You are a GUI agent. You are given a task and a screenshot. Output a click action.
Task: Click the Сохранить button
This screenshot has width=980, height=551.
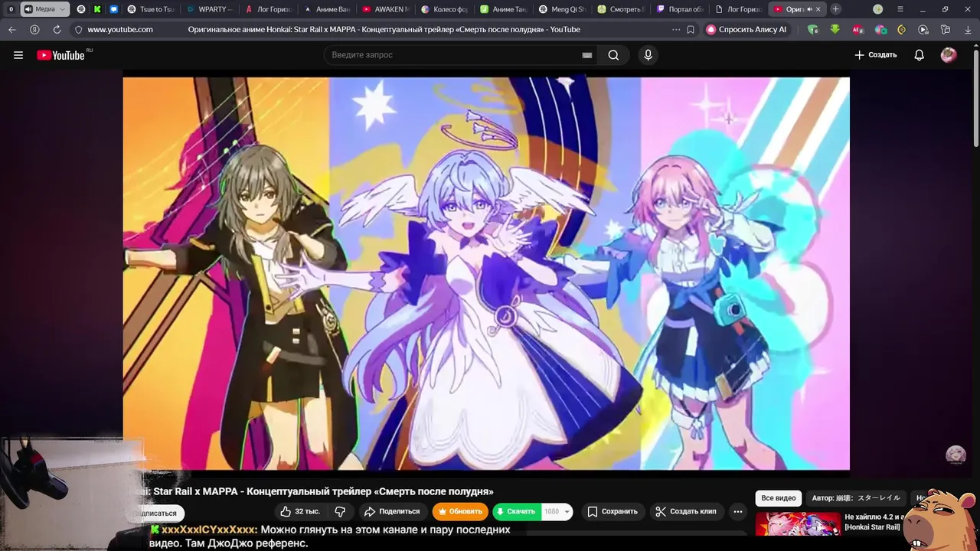click(612, 511)
